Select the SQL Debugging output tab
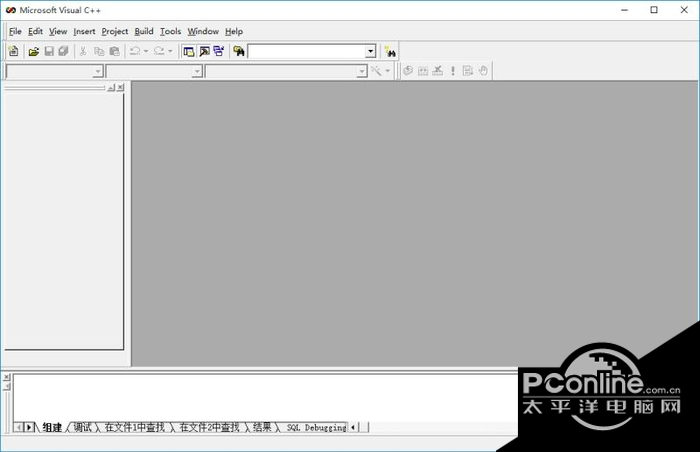 (316, 427)
